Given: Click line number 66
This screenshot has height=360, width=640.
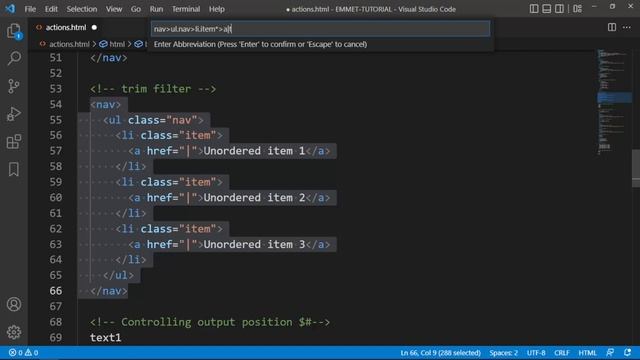Looking at the screenshot, I should pos(56,291).
